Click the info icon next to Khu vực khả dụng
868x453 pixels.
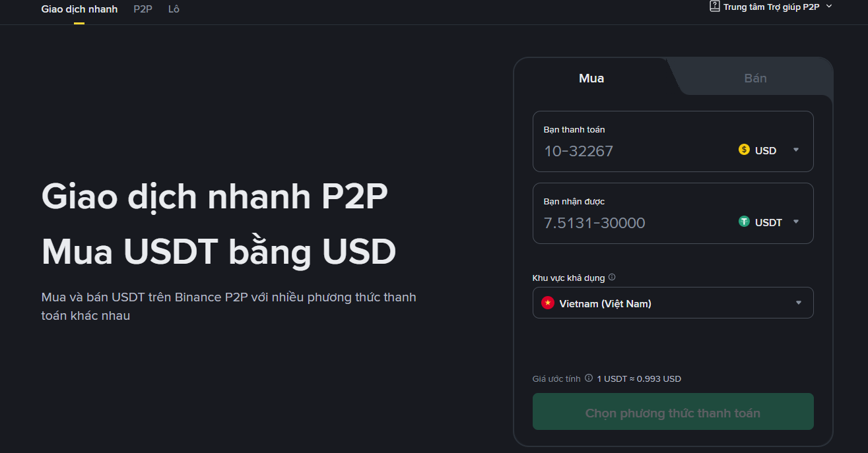(x=612, y=278)
